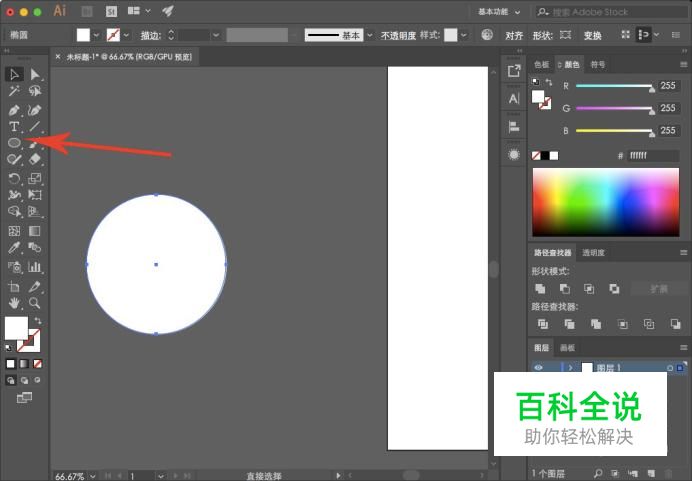Select the Lasso tool
The image size is (692, 481).
coord(34,91)
